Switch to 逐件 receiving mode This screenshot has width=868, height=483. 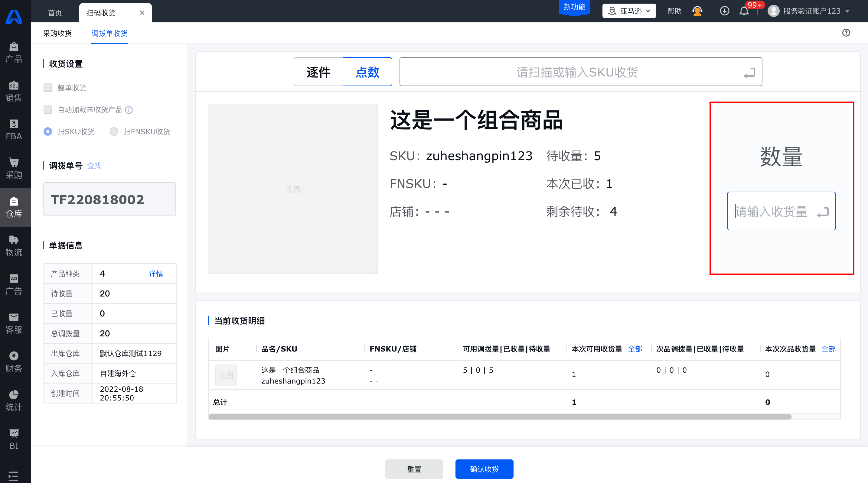click(x=318, y=72)
